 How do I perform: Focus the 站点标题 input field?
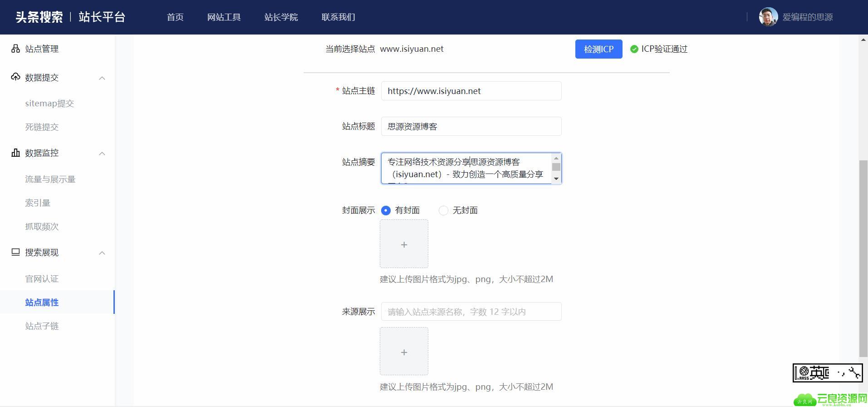pyautogui.click(x=471, y=126)
